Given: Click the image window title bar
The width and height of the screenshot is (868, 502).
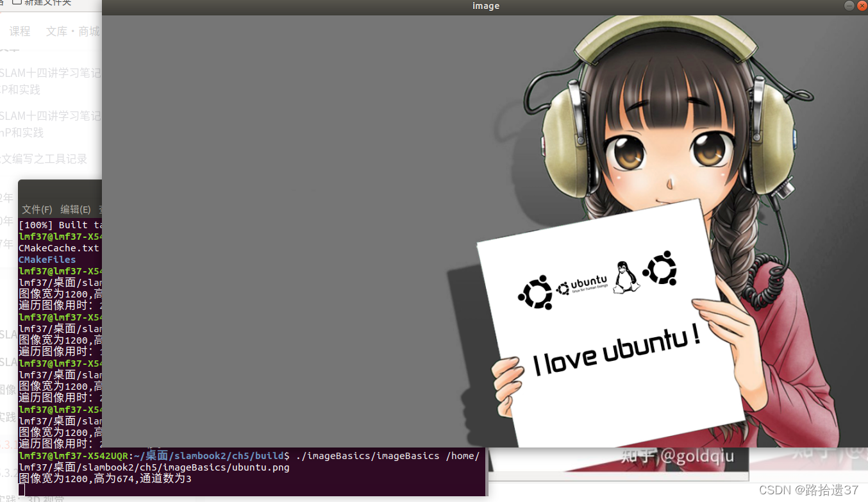Looking at the screenshot, I should (485, 6).
